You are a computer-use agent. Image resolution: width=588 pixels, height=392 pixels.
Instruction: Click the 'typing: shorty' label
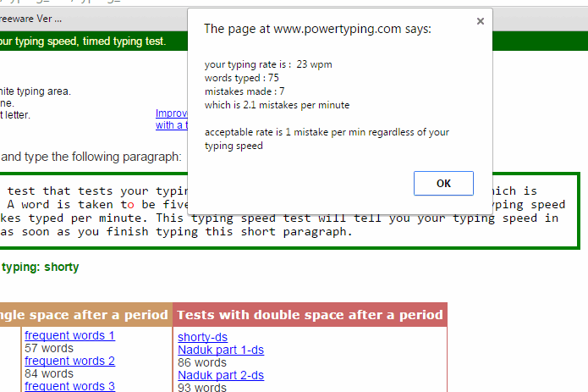pyautogui.click(x=40, y=267)
